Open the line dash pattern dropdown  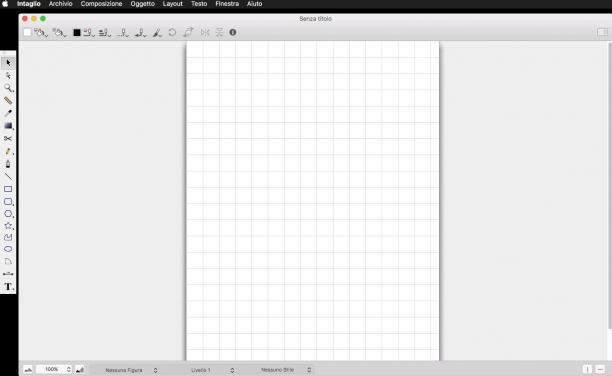pyautogui.click(x=105, y=33)
